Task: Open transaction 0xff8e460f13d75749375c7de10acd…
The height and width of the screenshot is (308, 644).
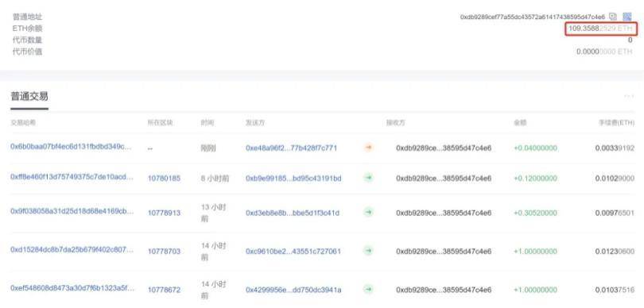Action: point(72,177)
